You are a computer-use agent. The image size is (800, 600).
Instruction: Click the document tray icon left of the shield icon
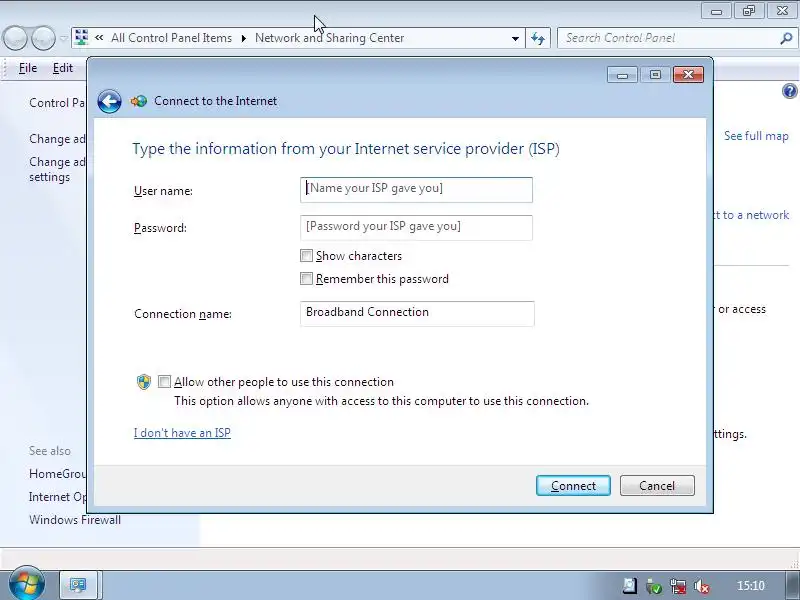tap(630, 586)
